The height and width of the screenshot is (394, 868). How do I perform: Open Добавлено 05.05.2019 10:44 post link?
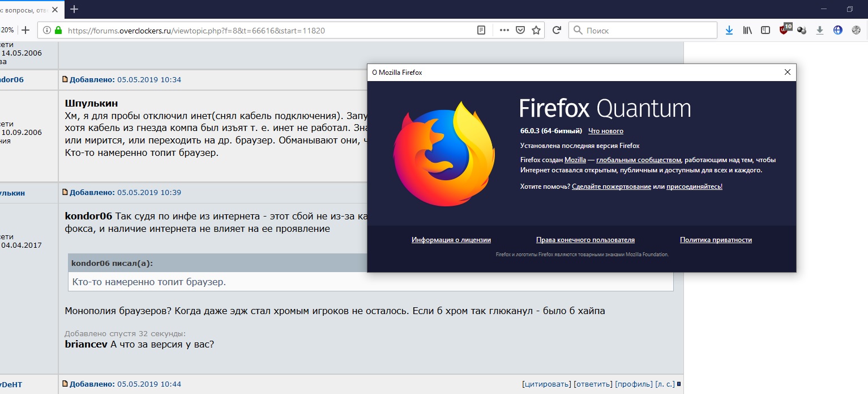click(125, 384)
